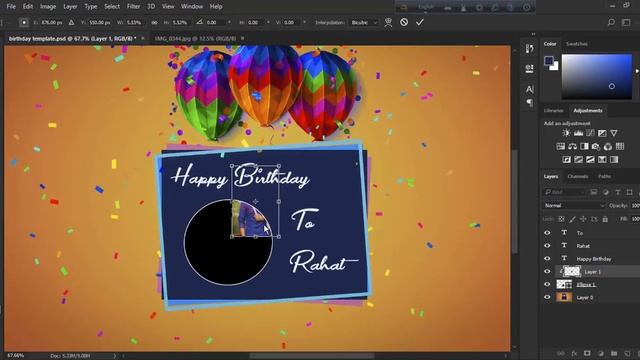Open the History panel icon

coord(529,49)
